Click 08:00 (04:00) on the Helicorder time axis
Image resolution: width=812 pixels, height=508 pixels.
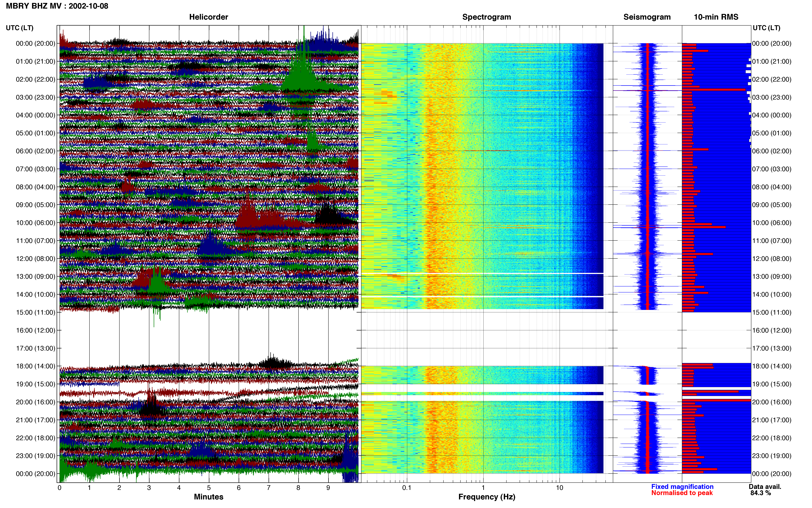point(36,187)
